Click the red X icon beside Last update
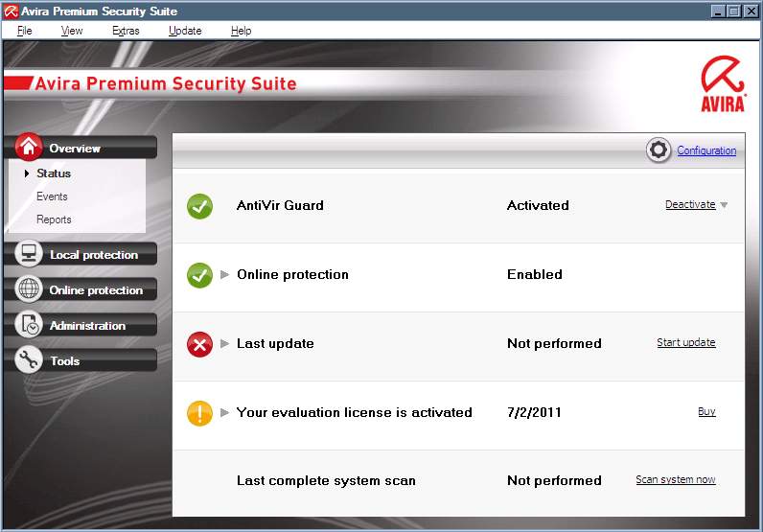Image resolution: width=763 pixels, height=532 pixels. (199, 343)
